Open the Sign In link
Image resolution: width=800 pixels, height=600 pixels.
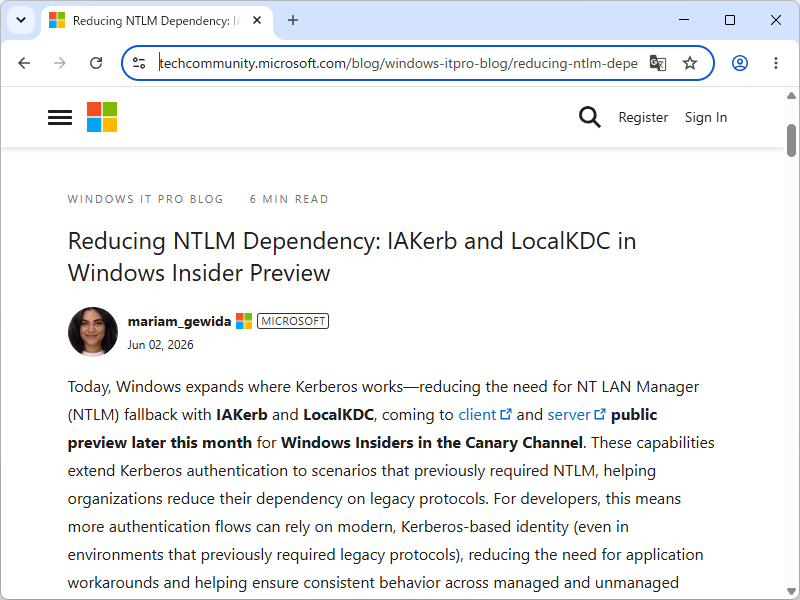[706, 117]
